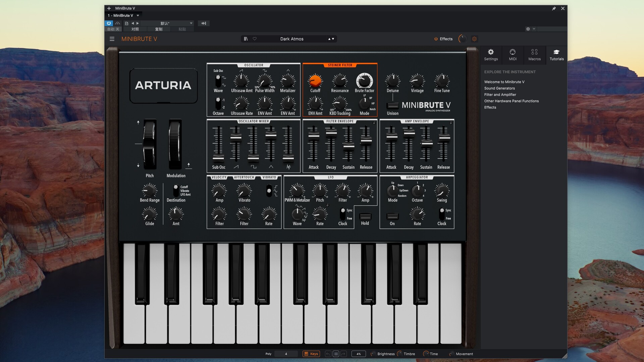Open the hamburger main menu

pyautogui.click(x=112, y=39)
